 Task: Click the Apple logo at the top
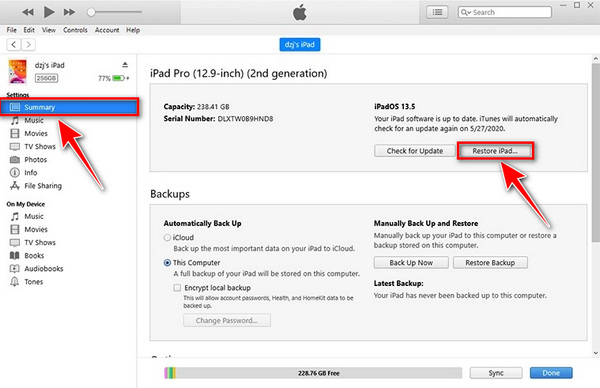pos(300,12)
